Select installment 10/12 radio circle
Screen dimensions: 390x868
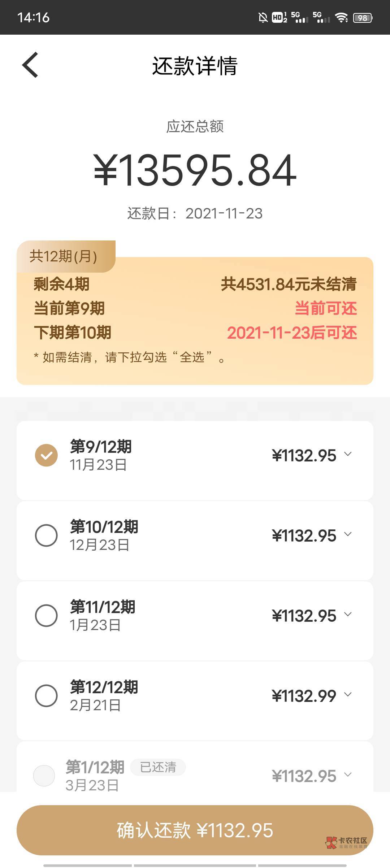pyautogui.click(x=46, y=535)
